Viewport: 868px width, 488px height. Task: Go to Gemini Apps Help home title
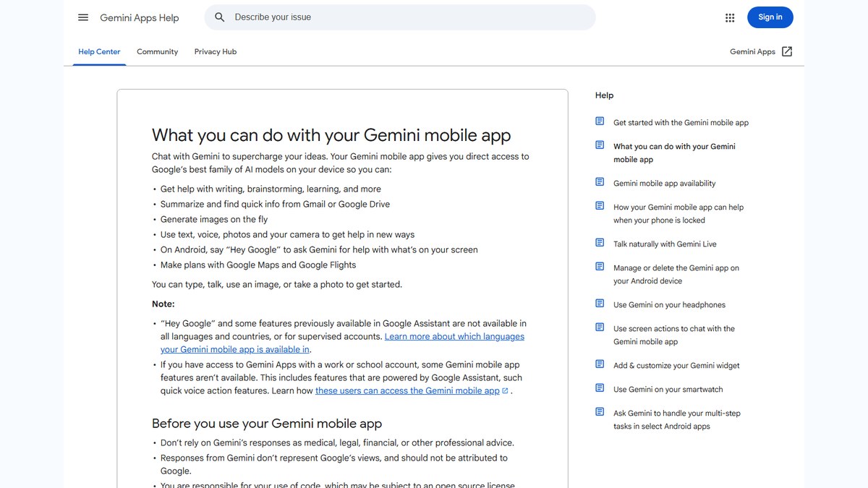(x=140, y=17)
